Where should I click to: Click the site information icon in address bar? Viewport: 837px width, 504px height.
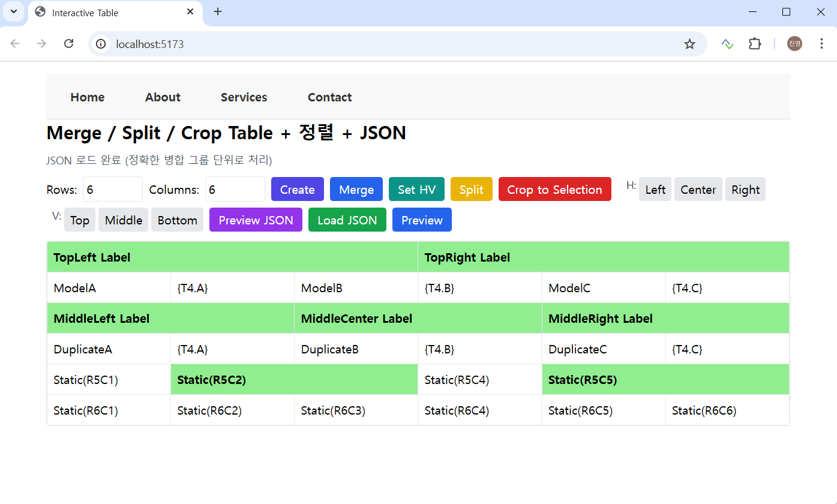101,44
